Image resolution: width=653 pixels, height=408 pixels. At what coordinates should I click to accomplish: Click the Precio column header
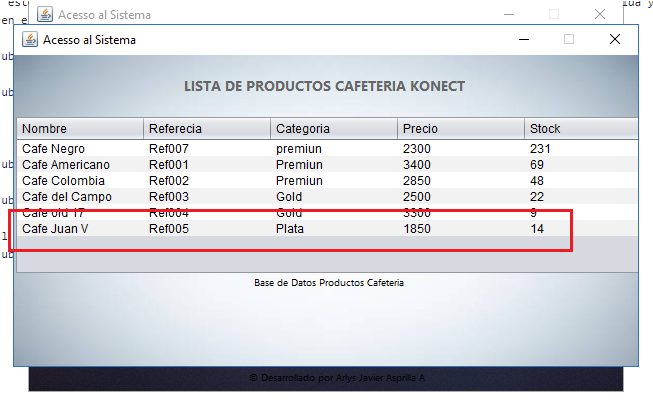pyautogui.click(x=461, y=129)
